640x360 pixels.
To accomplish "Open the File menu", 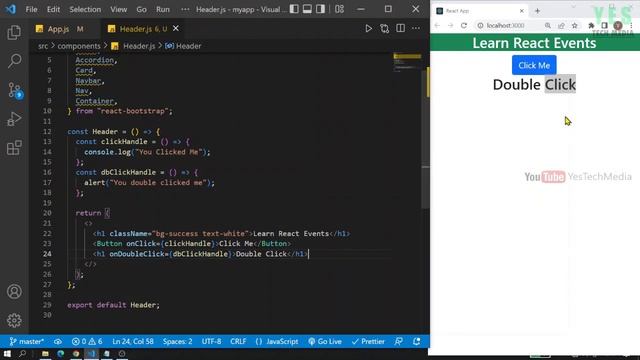I will point(31,9).
